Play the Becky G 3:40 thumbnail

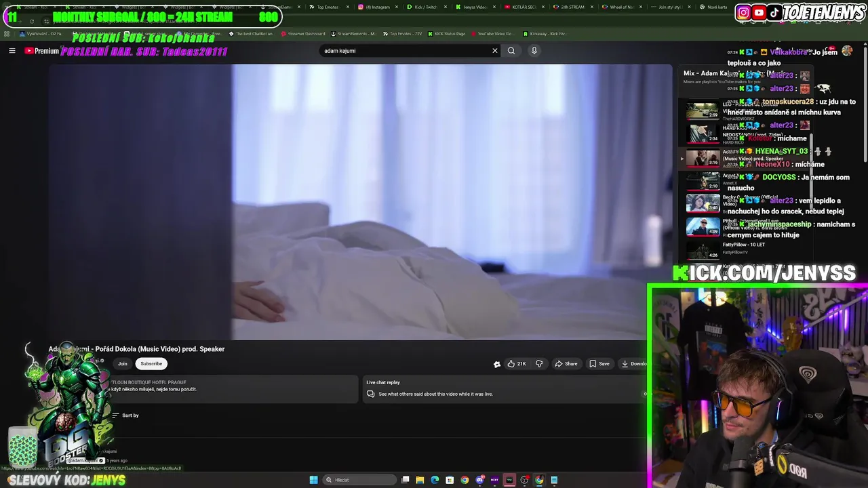pos(703,203)
